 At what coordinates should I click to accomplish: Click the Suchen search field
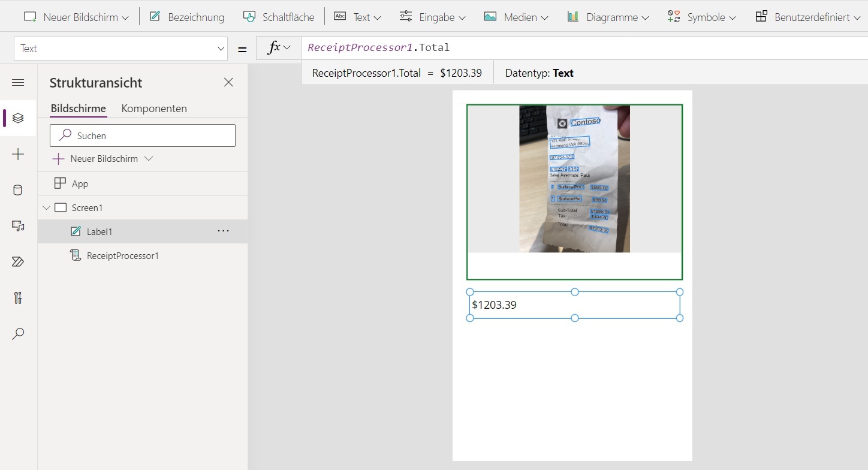tap(143, 136)
